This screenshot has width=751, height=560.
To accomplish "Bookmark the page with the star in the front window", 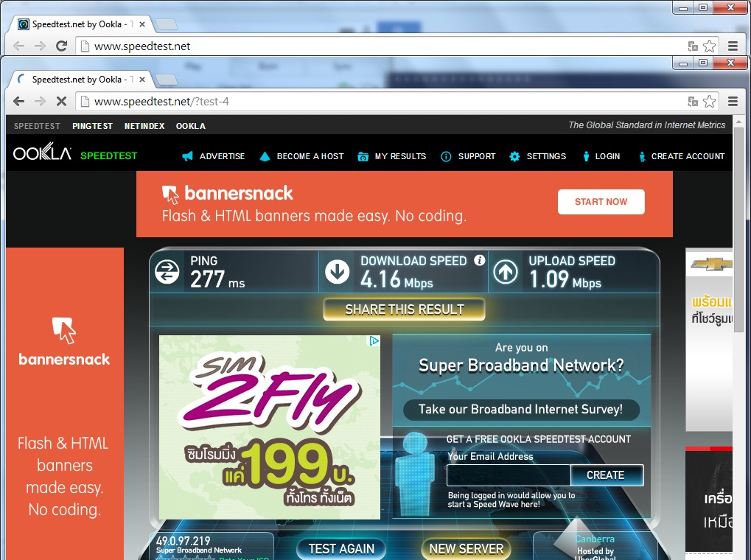I will pyautogui.click(x=709, y=101).
